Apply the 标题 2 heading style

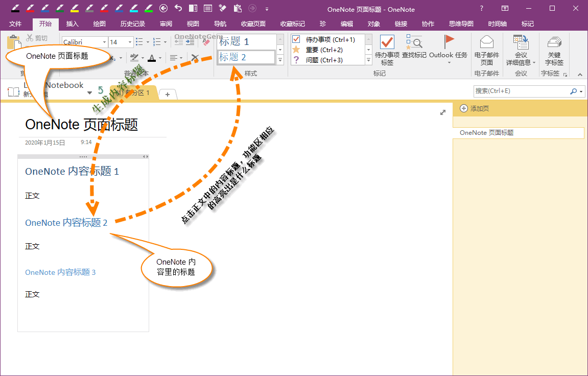coord(246,57)
